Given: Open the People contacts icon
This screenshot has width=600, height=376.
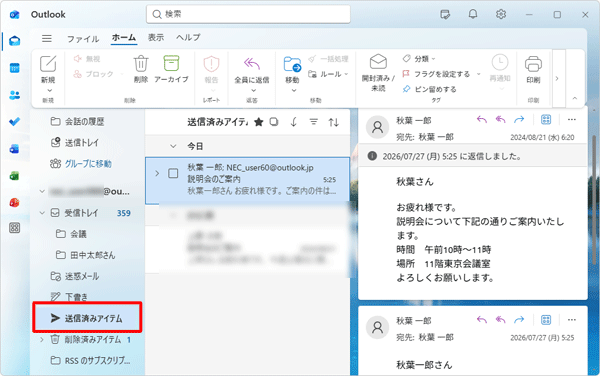Looking at the screenshot, I should coord(15,95).
